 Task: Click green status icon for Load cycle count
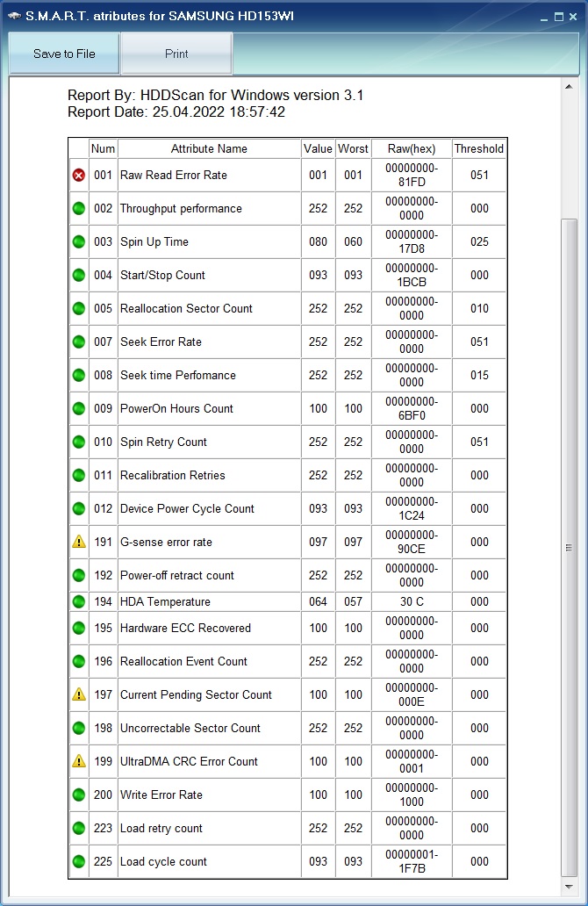click(x=79, y=861)
